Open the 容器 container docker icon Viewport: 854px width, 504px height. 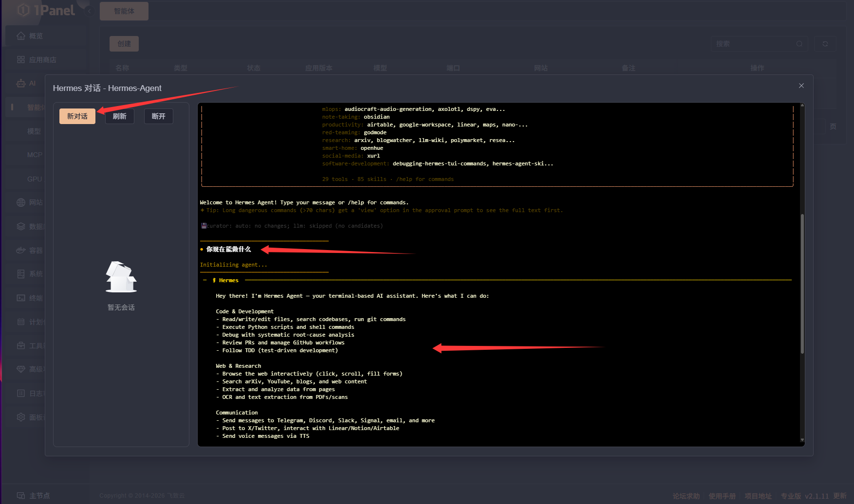(x=21, y=251)
